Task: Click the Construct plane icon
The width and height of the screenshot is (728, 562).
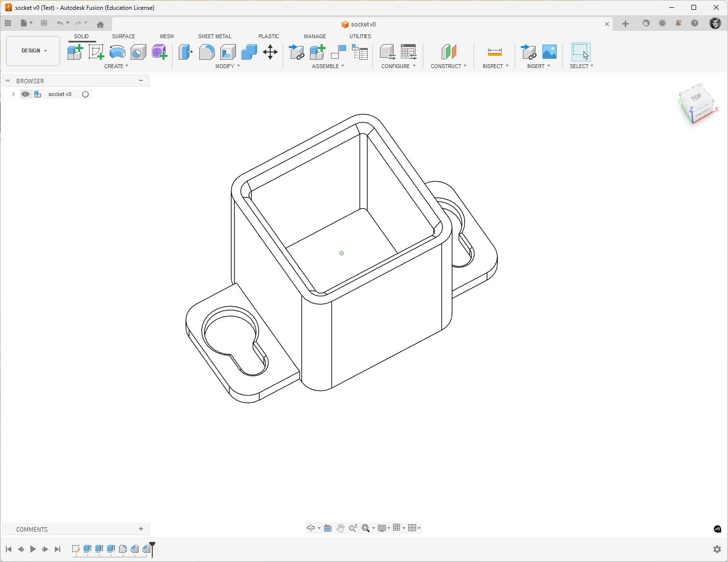Action: (x=448, y=52)
